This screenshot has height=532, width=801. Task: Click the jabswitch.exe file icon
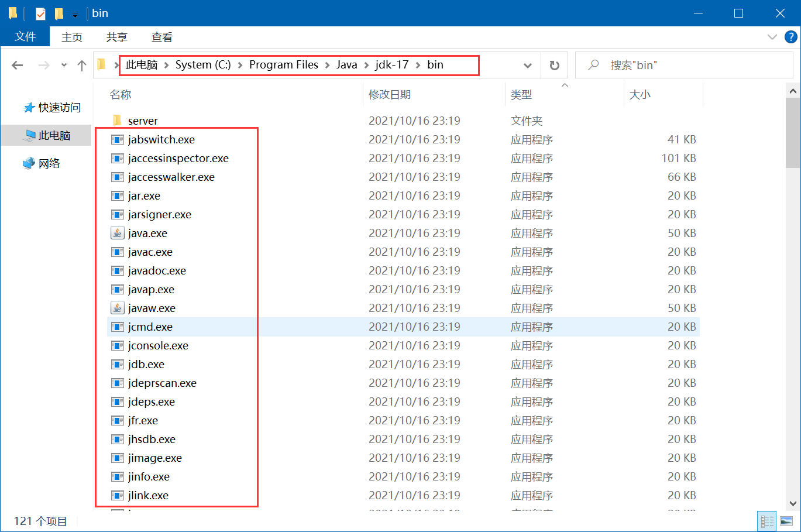point(118,139)
